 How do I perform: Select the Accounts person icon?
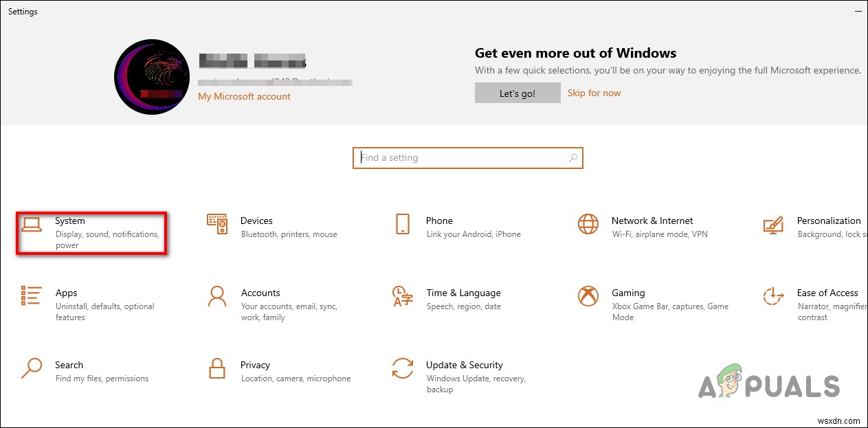[x=217, y=296]
